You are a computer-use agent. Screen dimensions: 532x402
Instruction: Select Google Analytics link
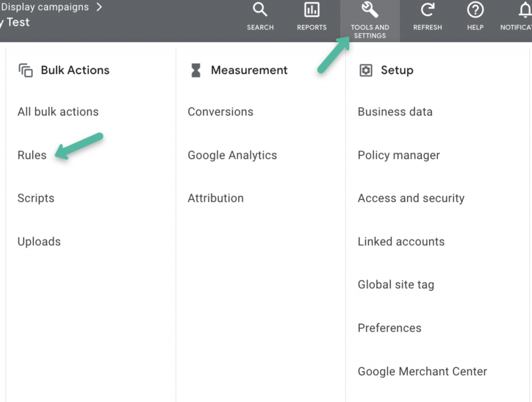[x=232, y=155]
